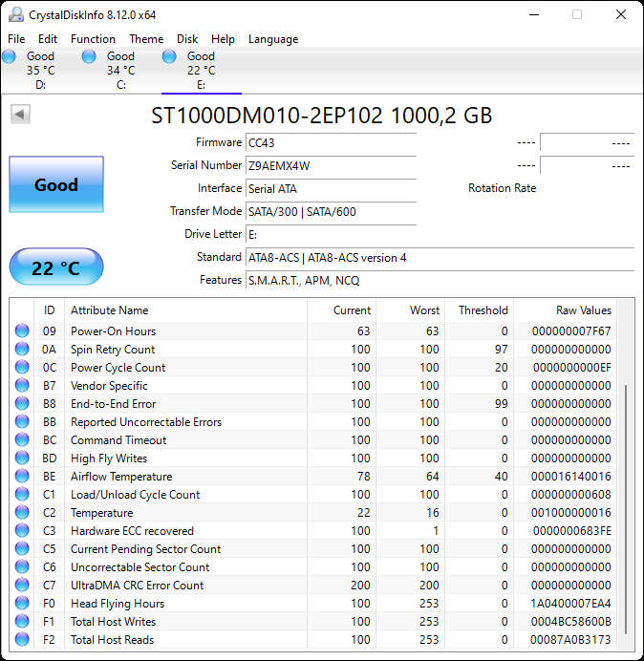Click the status orb for Command Timeout
Screen dimensions: 644x661
click(22, 439)
